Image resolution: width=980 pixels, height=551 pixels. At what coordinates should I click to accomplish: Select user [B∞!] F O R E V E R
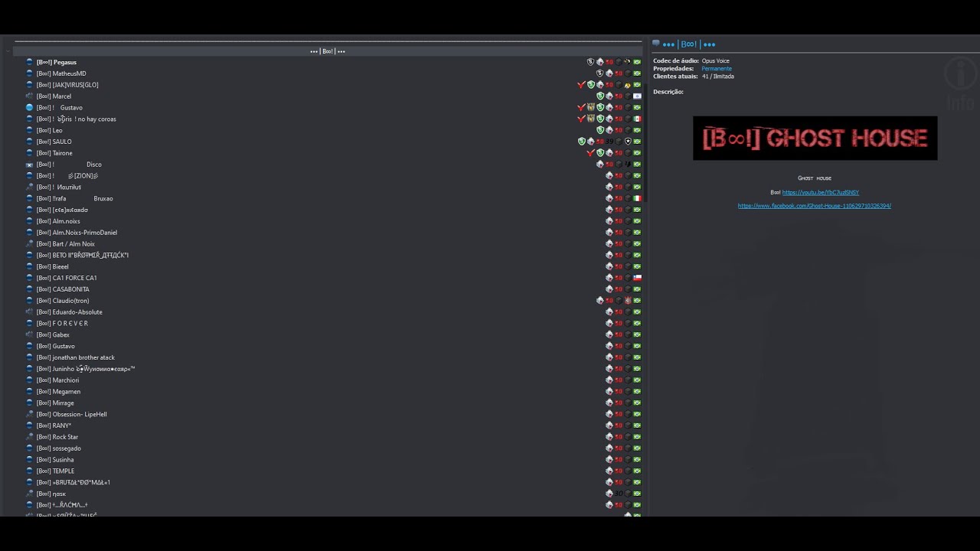[62, 323]
